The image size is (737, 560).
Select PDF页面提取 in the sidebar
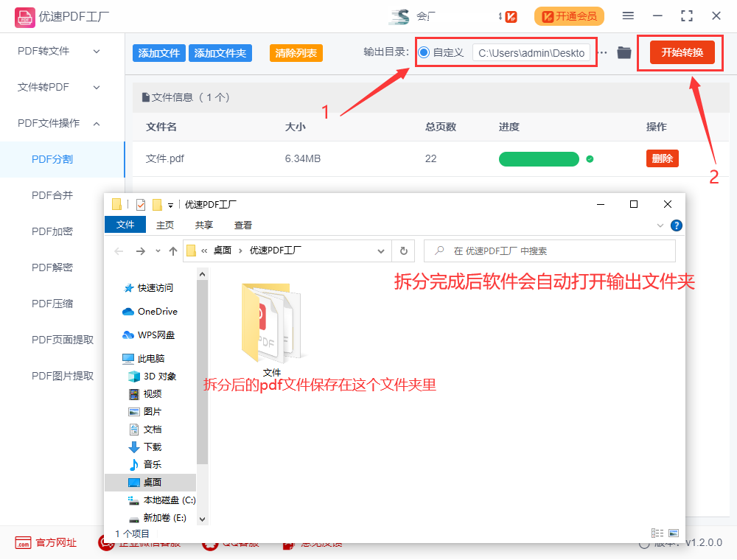tap(62, 340)
